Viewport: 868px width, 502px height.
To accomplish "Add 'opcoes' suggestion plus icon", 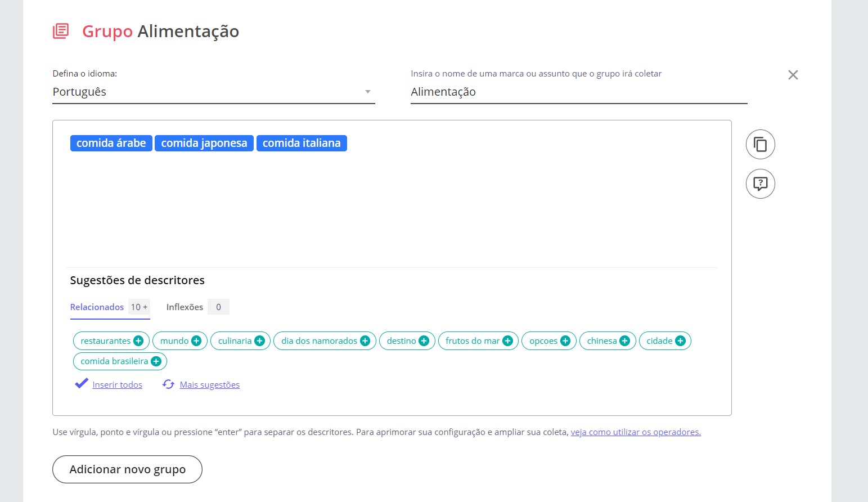I will [x=565, y=341].
